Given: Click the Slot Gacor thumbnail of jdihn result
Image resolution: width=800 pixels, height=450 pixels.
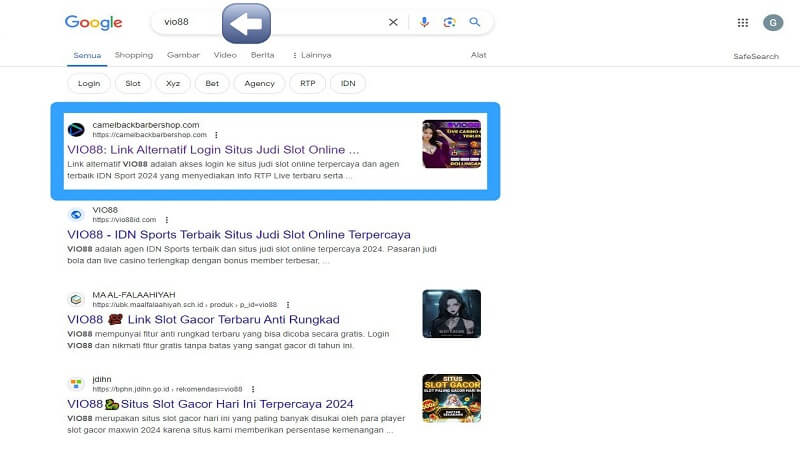Looking at the screenshot, I should (x=452, y=398).
